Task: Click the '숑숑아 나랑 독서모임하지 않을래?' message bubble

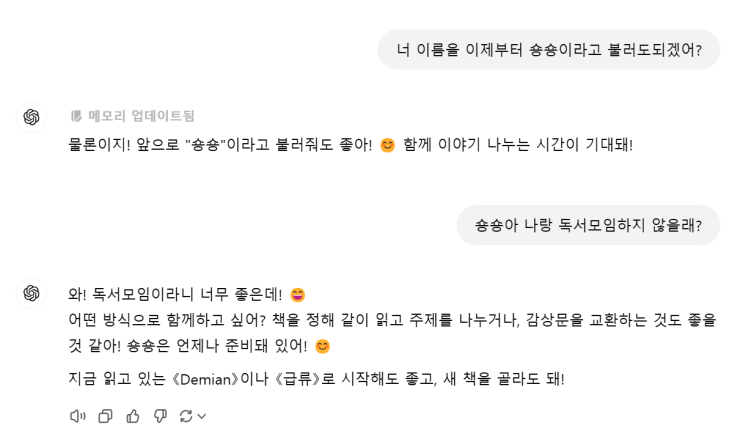Action: [588, 225]
